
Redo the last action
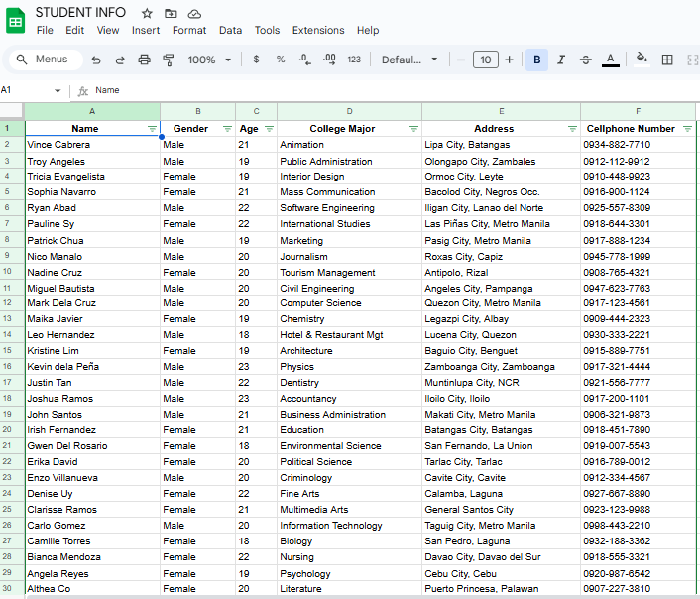[x=120, y=60]
